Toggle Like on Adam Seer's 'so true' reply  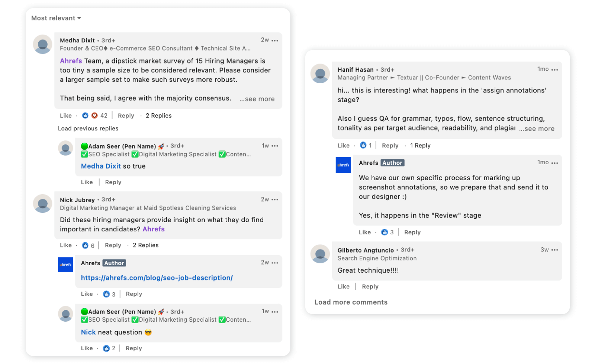[87, 182]
